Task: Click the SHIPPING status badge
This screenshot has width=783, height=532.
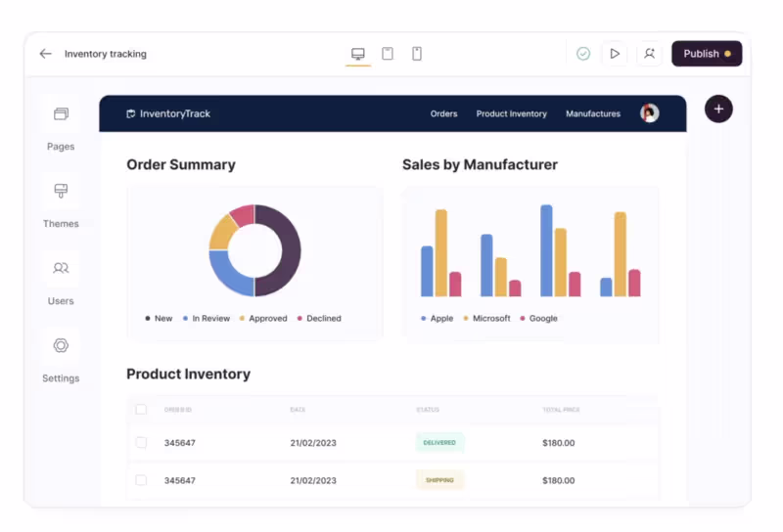Action: pos(439,480)
